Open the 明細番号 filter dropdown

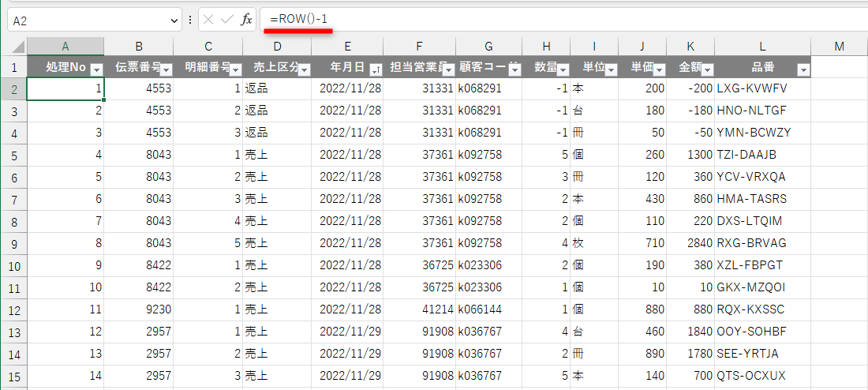point(236,69)
